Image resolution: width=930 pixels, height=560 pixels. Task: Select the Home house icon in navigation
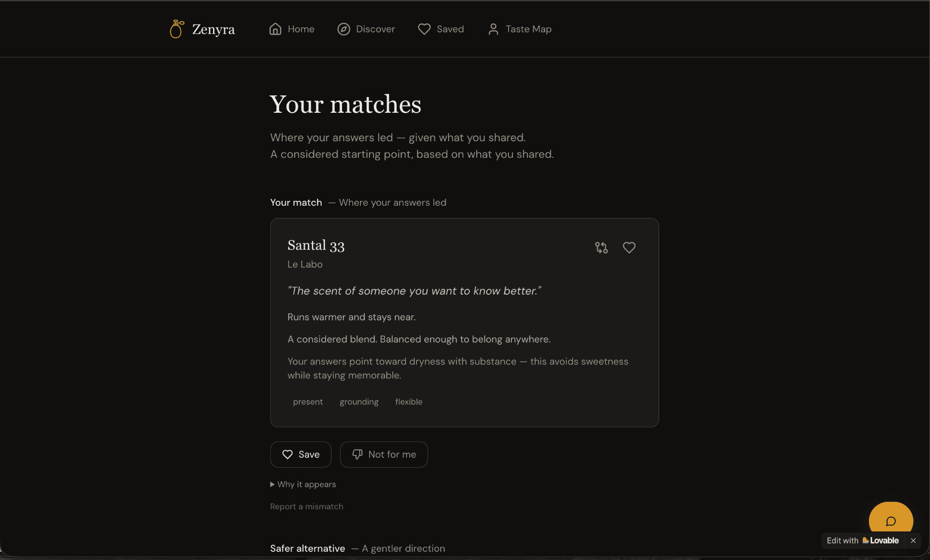tap(275, 29)
